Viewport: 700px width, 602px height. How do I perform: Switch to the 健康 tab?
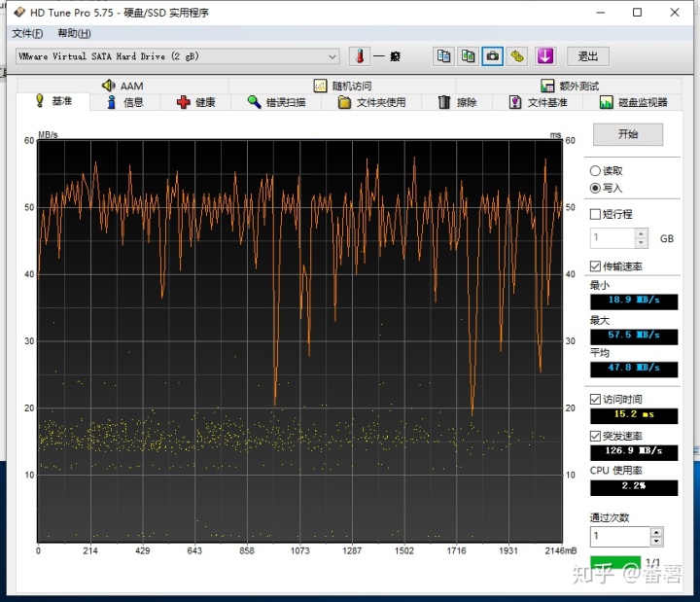click(x=196, y=102)
